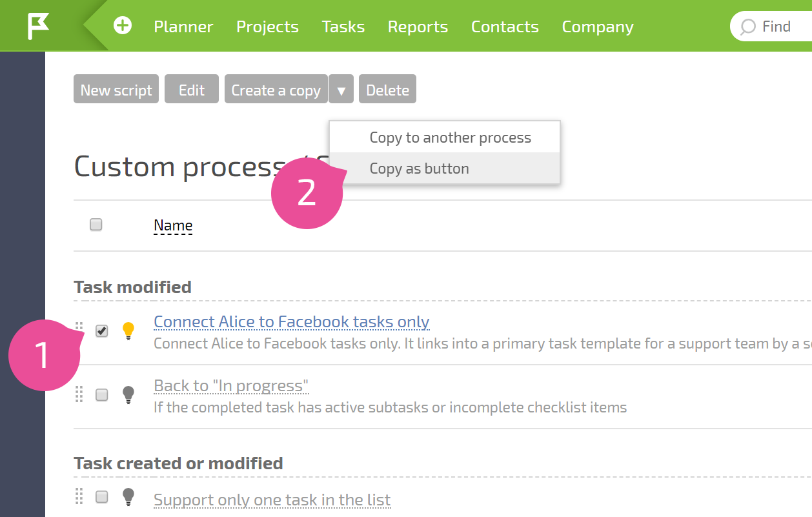Screen dimensions: 812x517
Task: Choose Copy as button from dropdown
Action: [x=420, y=168]
